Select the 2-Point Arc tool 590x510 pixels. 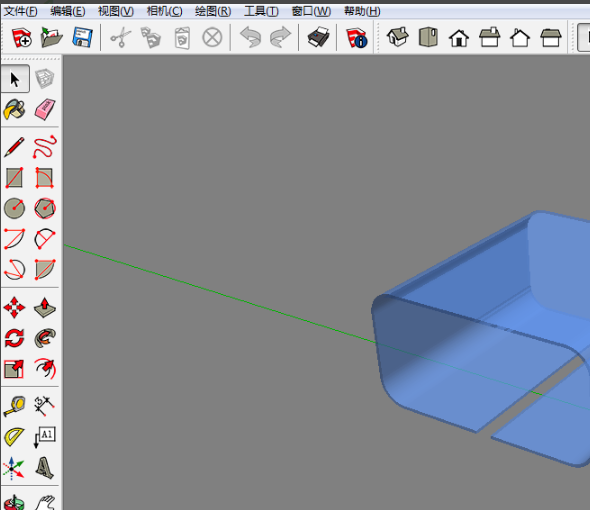45,239
